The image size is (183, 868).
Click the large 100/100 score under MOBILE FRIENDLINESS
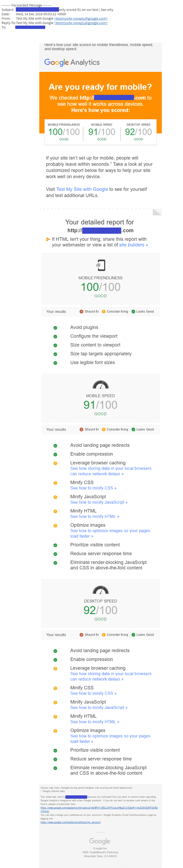tap(101, 287)
